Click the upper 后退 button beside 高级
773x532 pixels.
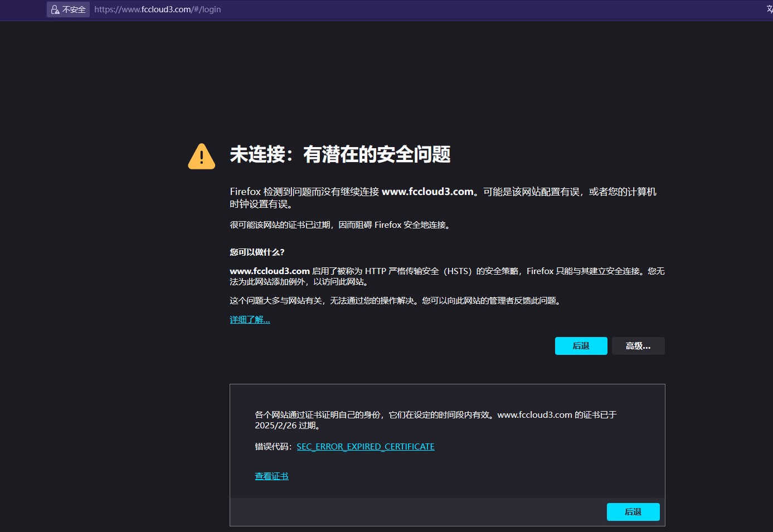(581, 346)
